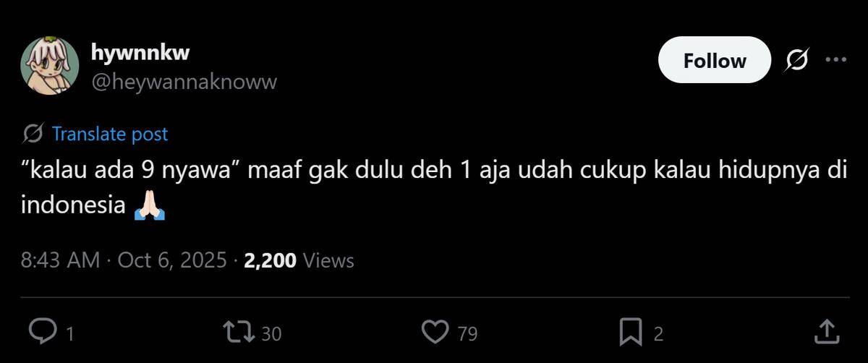Click the tweet text about 9 nyawa
The image size is (868, 363).
[434, 189]
